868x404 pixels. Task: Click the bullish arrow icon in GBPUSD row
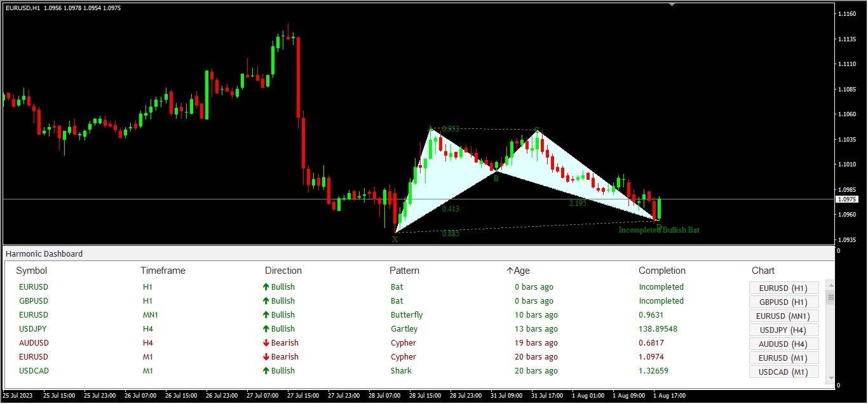coord(266,301)
